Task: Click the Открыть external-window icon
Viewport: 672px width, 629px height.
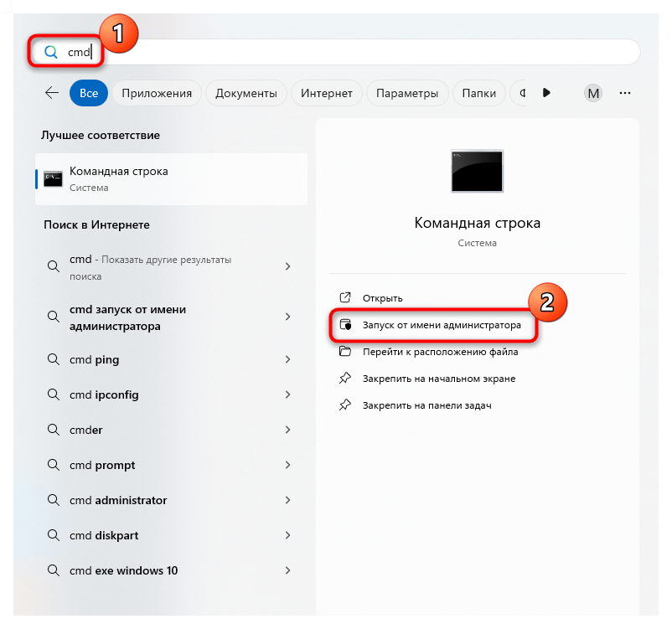Action: pos(345,297)
